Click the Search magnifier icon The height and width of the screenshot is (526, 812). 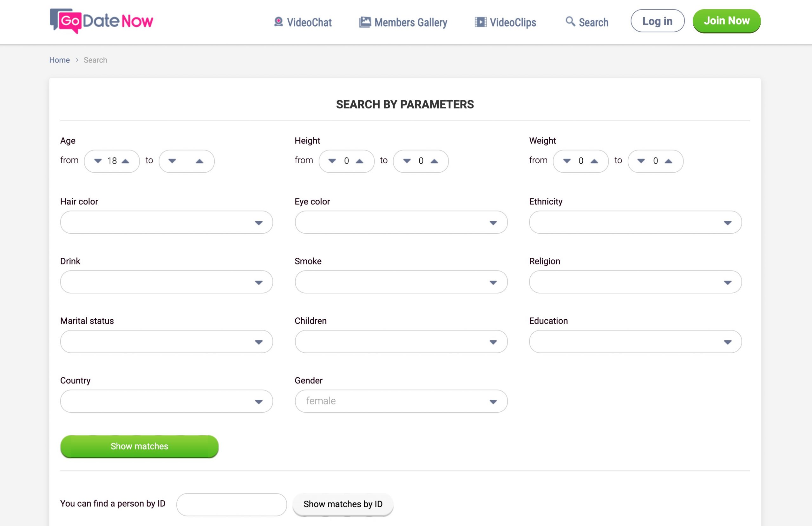point(570,22)
